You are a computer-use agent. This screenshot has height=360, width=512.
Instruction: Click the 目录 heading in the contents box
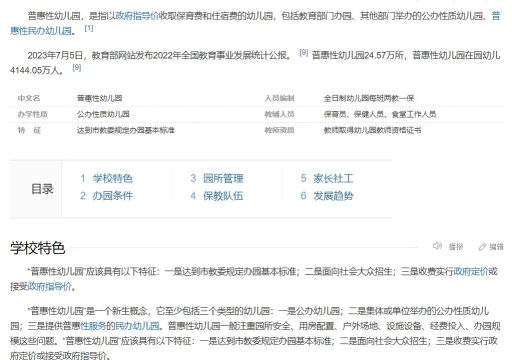point(42,189)
